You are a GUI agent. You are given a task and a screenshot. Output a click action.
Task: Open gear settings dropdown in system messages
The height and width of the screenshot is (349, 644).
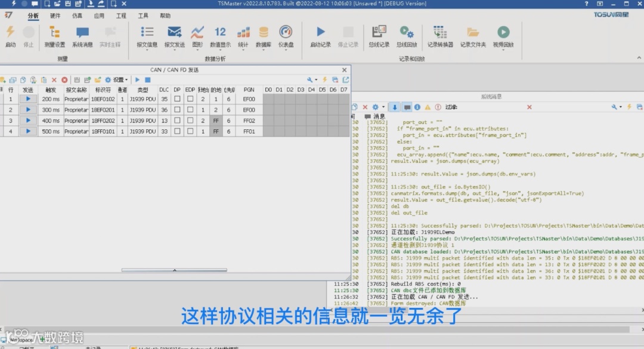(378, 107)
